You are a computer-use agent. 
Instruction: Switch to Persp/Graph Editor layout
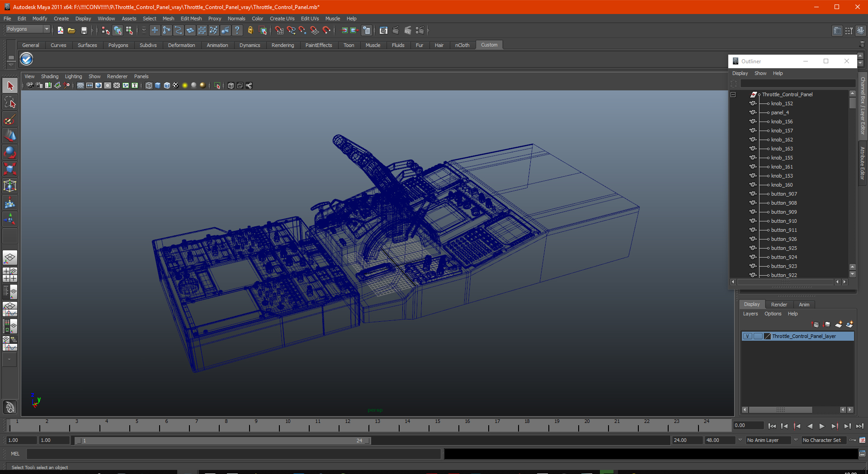point(10,309)
